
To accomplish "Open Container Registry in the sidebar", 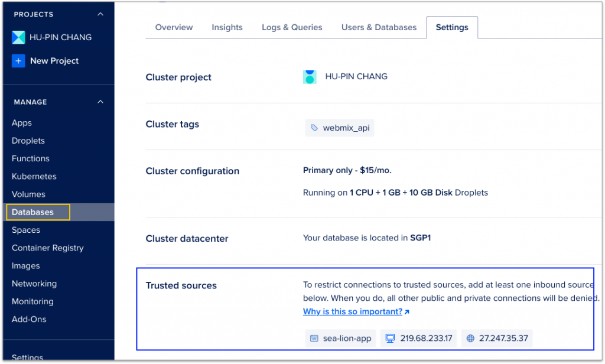I will point(47,248).
